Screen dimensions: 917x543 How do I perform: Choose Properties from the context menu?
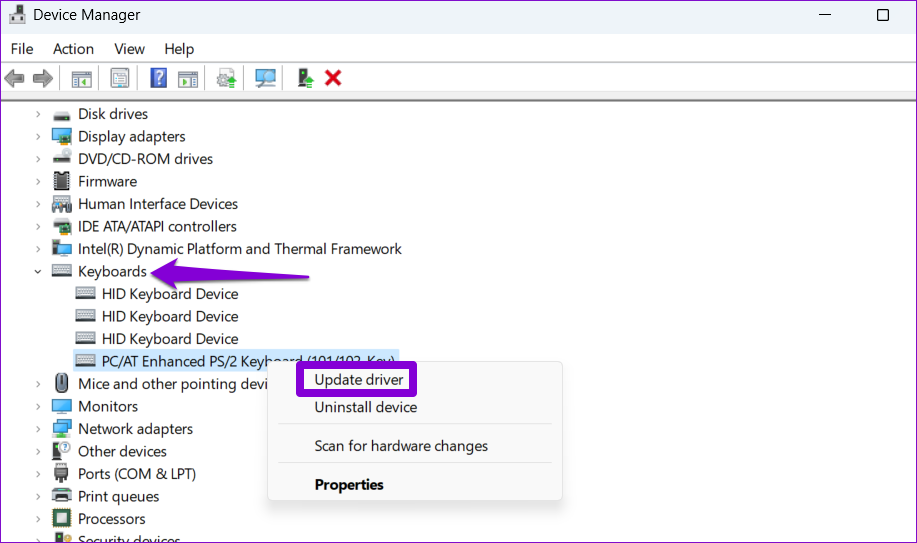tap(349, 484)
